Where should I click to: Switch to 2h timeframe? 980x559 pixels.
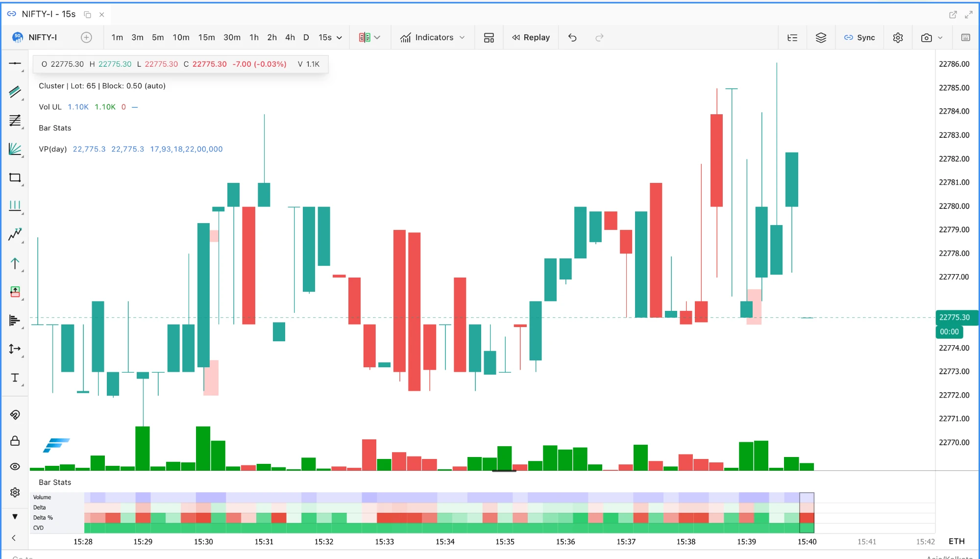click(272, 37)
